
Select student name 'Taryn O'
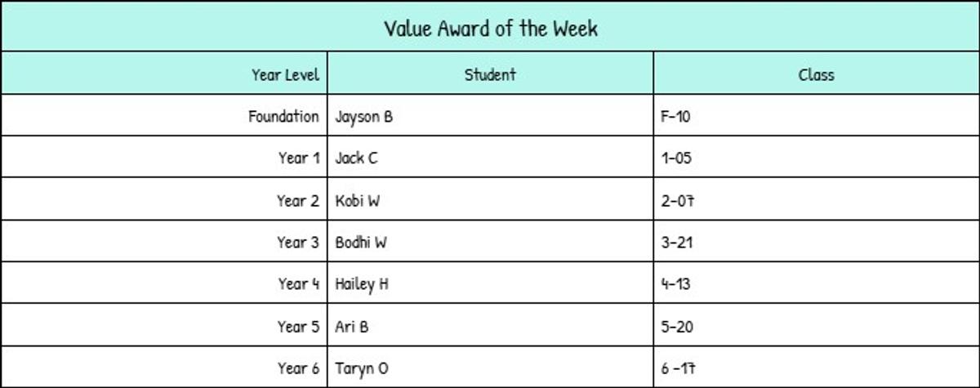[x=361, y=368]
